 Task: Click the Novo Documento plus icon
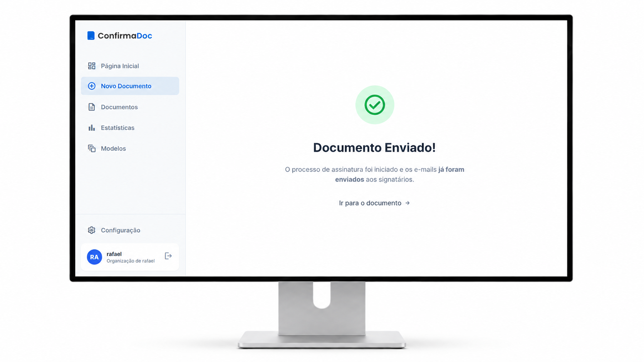click(92, 86)
